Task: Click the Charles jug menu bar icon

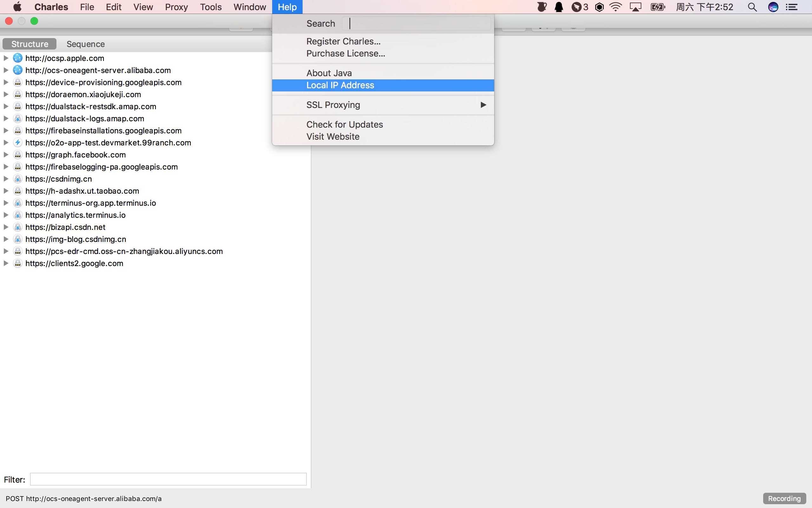Action: click(541, 7)
